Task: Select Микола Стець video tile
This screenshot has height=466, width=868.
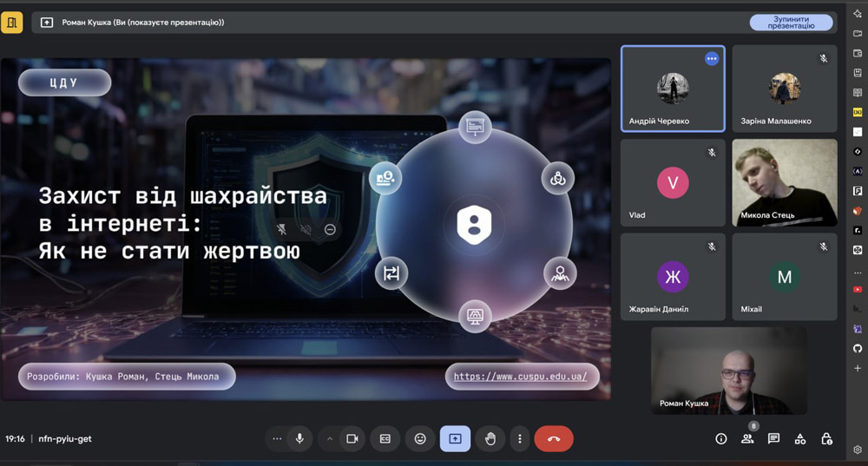Action: (x=785, y=182)
